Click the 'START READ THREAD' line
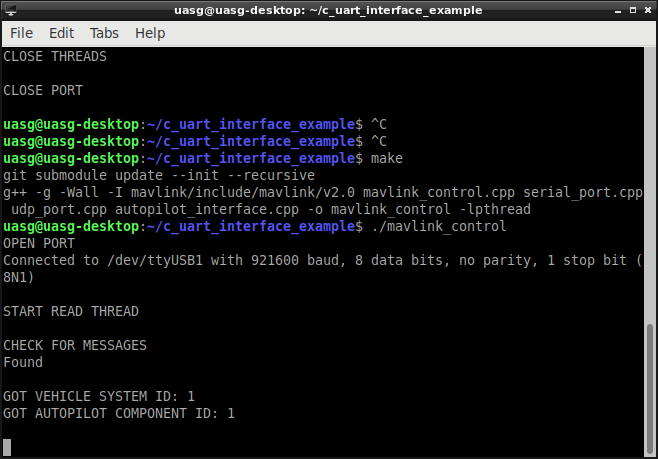658x459 pixels. click(x=71, y=311)
